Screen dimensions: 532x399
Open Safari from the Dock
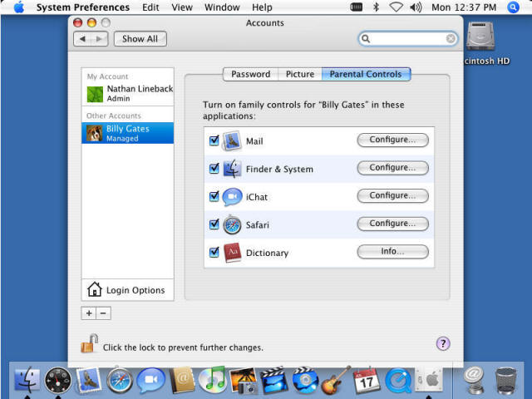point(120,381)
